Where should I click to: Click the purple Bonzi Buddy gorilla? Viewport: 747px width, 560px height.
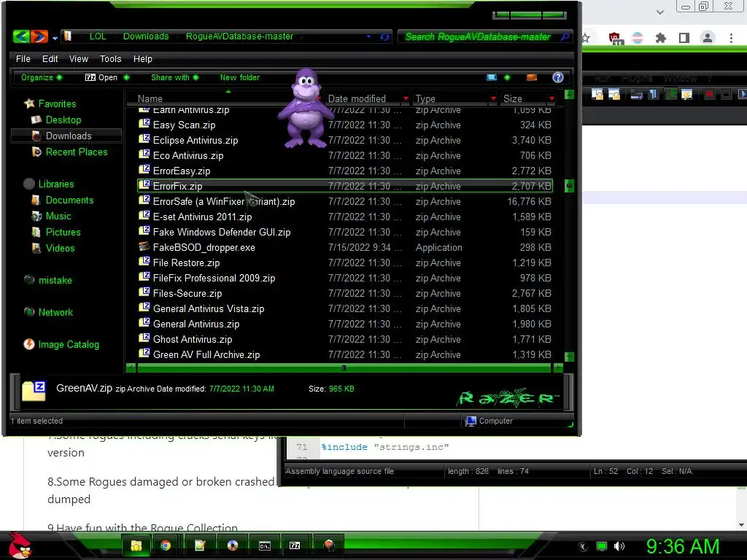[x=305, y=108]
